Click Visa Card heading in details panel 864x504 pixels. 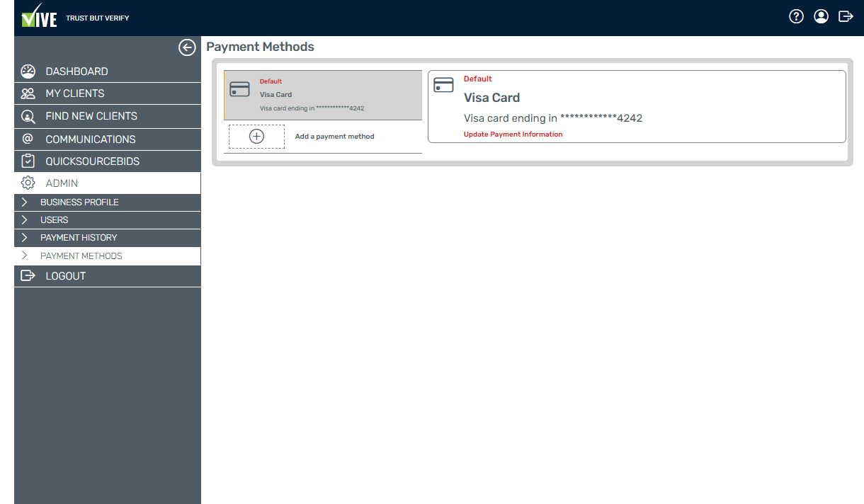point(492,98)
